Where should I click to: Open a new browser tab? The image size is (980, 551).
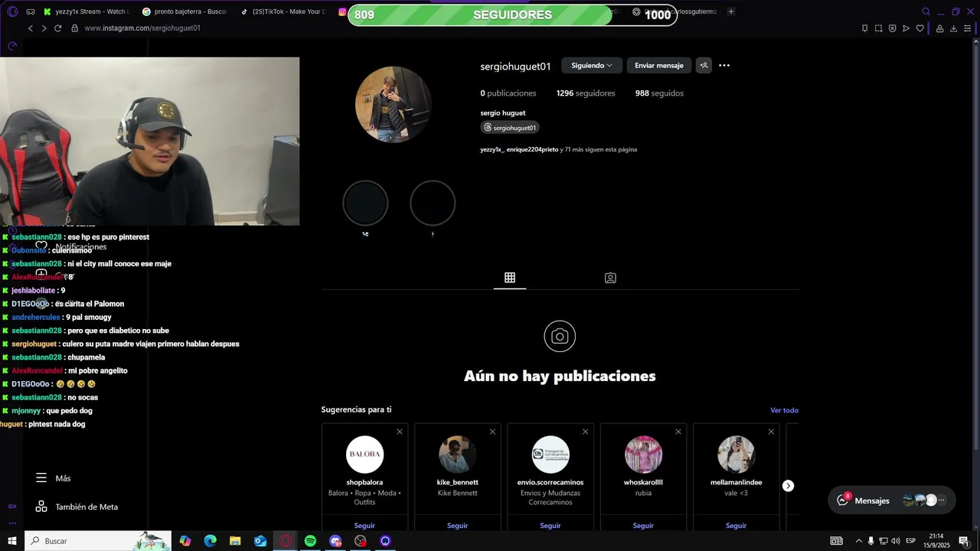tap(731, 11)
